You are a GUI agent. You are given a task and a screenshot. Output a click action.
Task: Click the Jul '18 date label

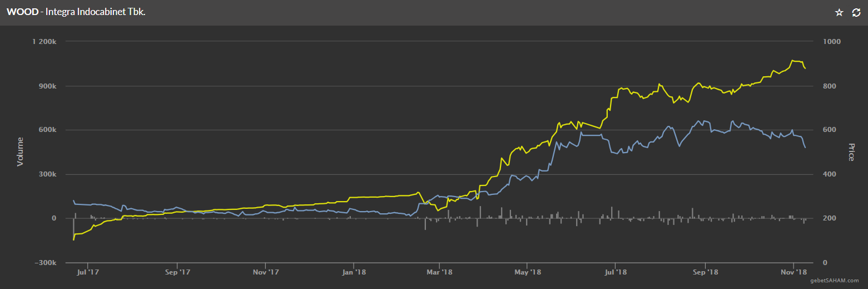[616, 272]
